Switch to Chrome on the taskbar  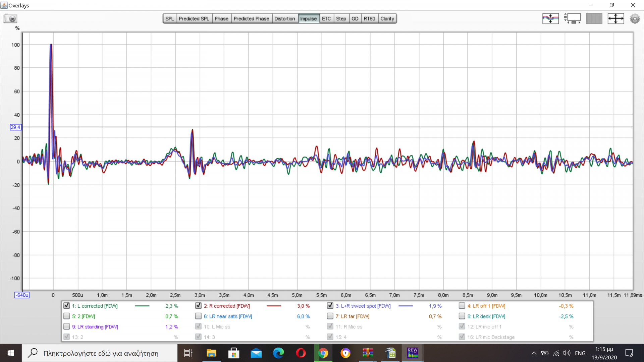[x=323, y=353]
